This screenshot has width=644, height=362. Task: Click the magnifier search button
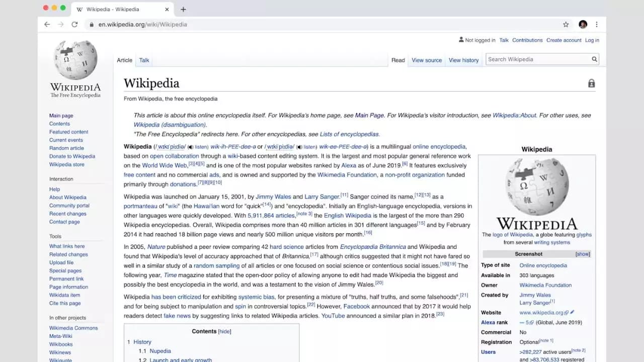click(x=594, y=59)
